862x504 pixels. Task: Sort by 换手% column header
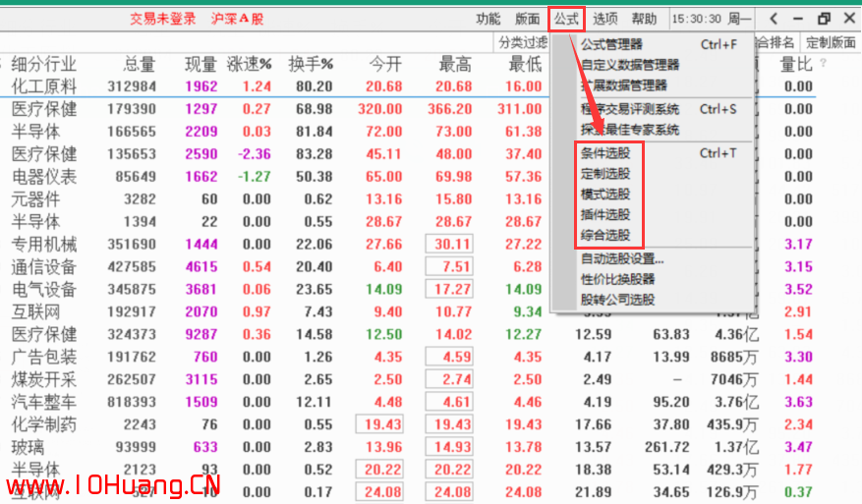[311, 65]
